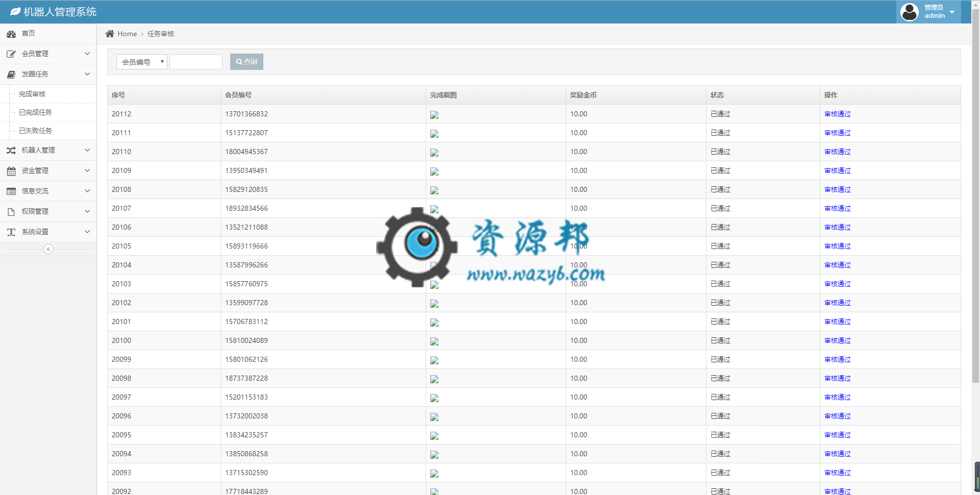This screenshot has width=980, height=495.
Task: Click the edit icon beside 会员管理
Action: [x=11, y=54]
